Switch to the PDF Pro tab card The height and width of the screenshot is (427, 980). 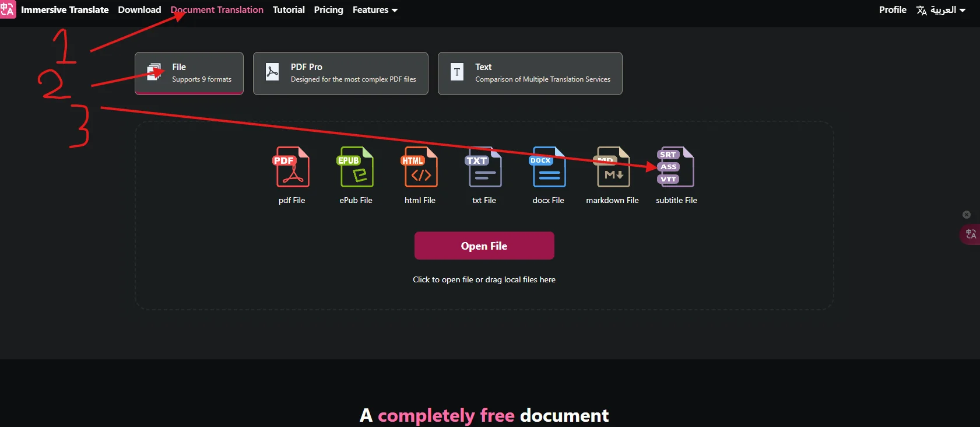point(340,73)
